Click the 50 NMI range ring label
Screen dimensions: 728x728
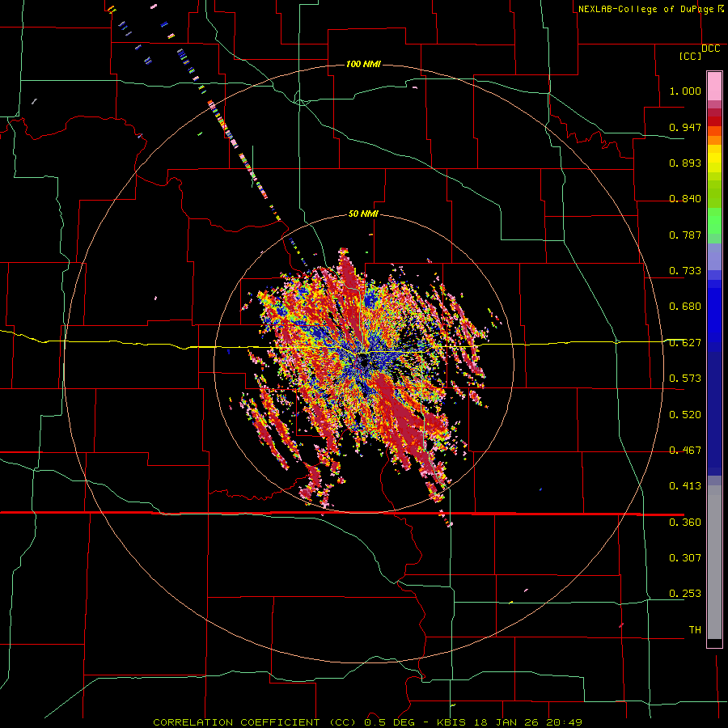coord(363,214)
